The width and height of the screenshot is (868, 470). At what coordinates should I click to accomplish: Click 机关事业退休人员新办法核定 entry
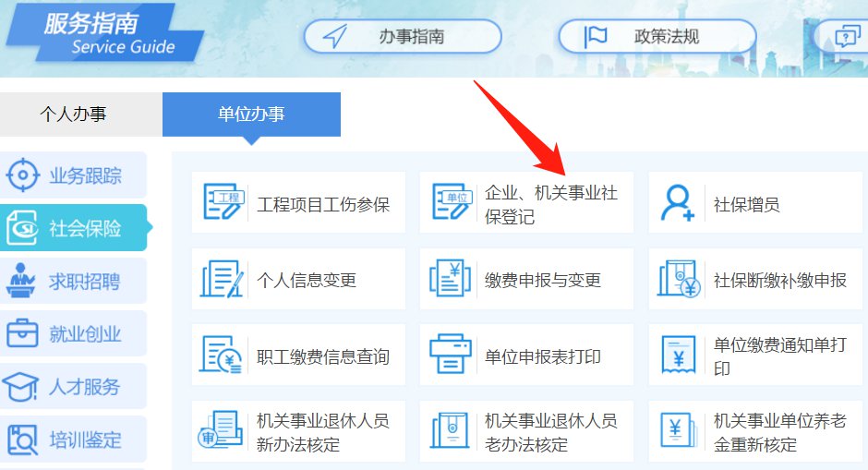click(298, 431)
